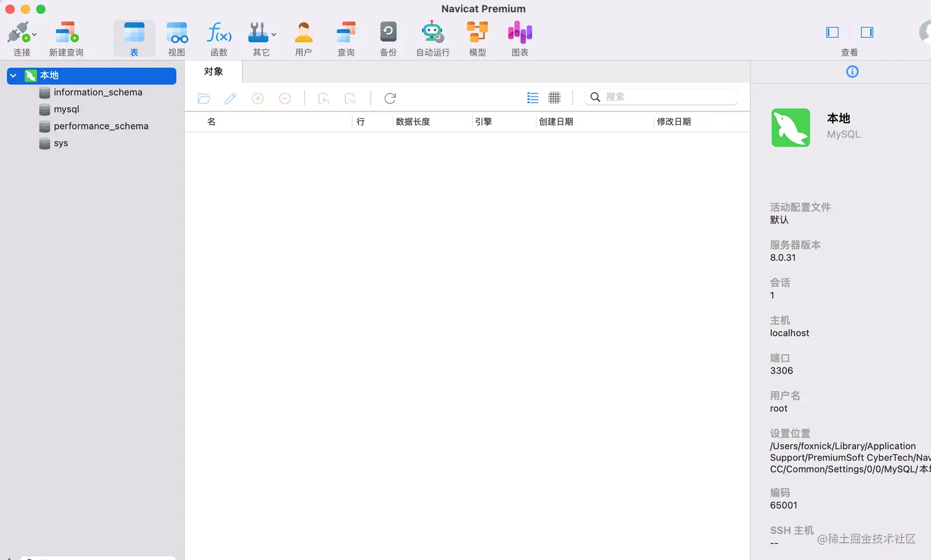Switch to the 对象 tab
The height and width of the screenshot is (560, 931).
pyautogui.click(x=212, y=71)
